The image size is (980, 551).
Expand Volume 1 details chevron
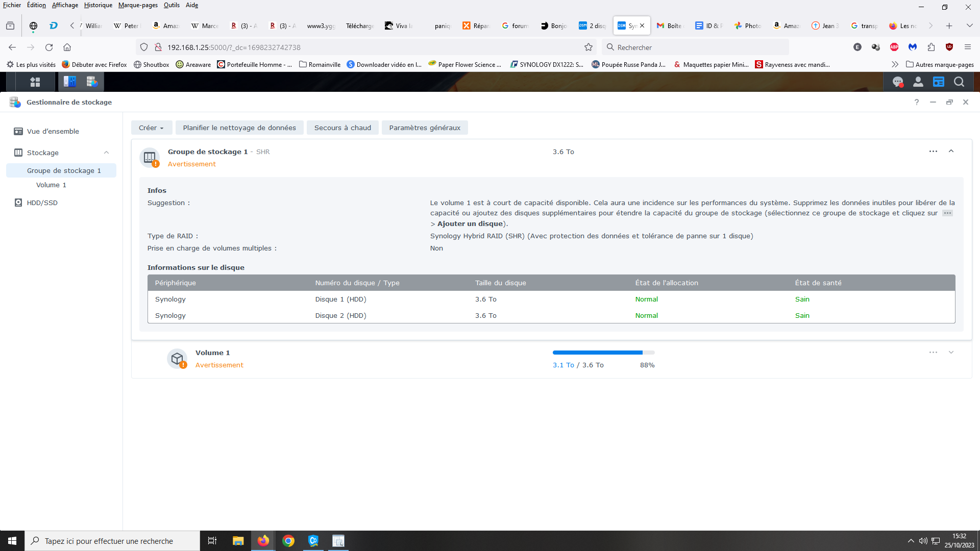[x=951, y=353]
